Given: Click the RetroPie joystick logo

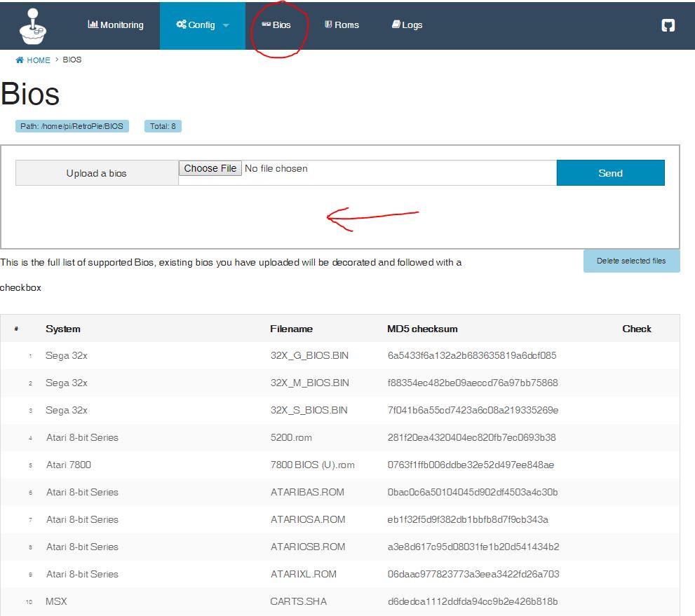Looking at the screenshot, I should [31, 25].
